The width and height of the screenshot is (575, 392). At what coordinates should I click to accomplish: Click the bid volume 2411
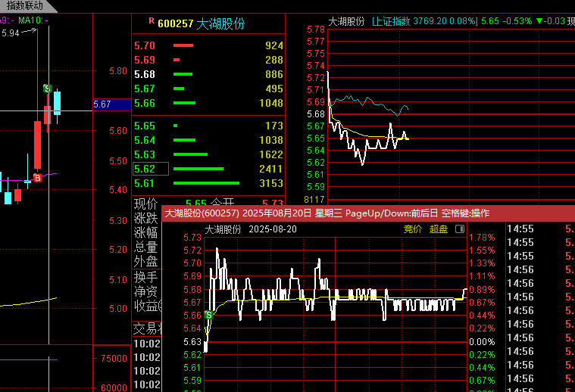pos(270,169)
